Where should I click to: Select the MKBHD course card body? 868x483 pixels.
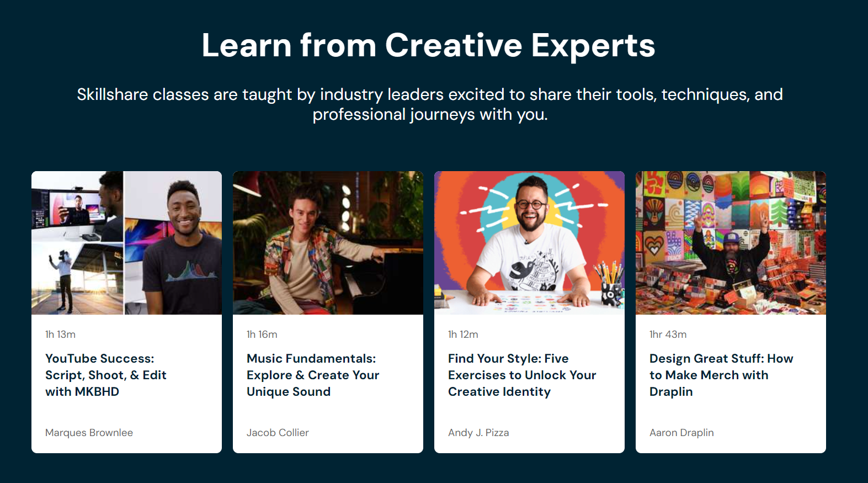tap(126, 384)
